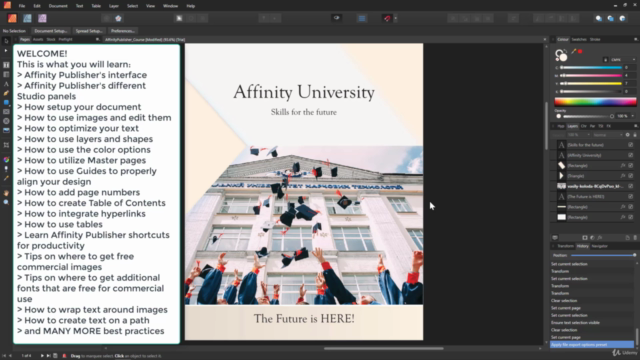The height and width of the screenshot is (360, 640).
Task: Click the fill and stroke colour selector circles
Action: coord(561,55)
